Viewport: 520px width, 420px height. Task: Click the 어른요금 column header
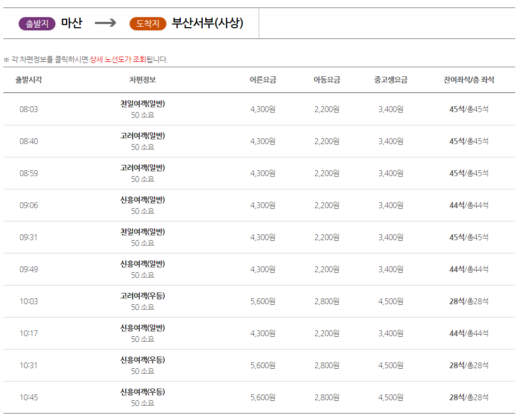point(263,80)
